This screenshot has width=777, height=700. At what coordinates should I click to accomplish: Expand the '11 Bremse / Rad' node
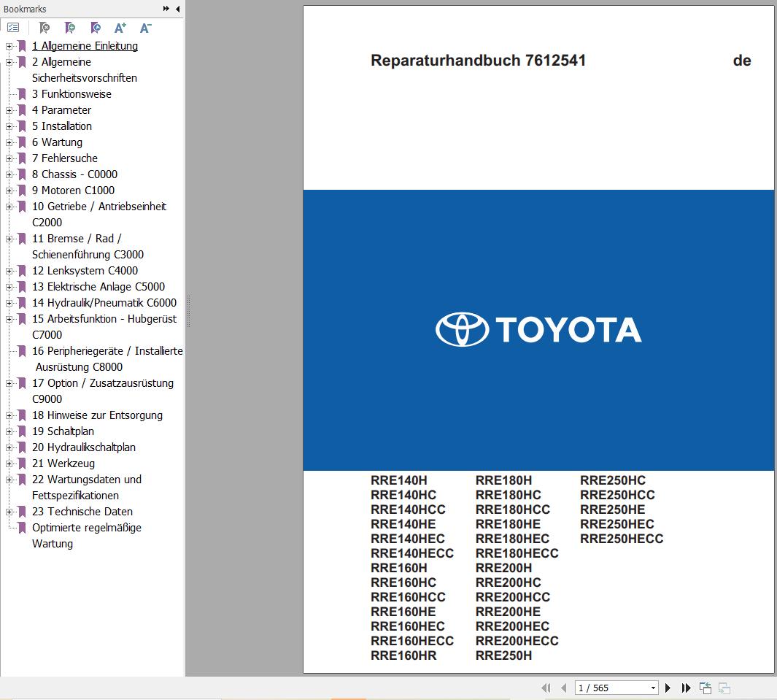pos(9,239)
